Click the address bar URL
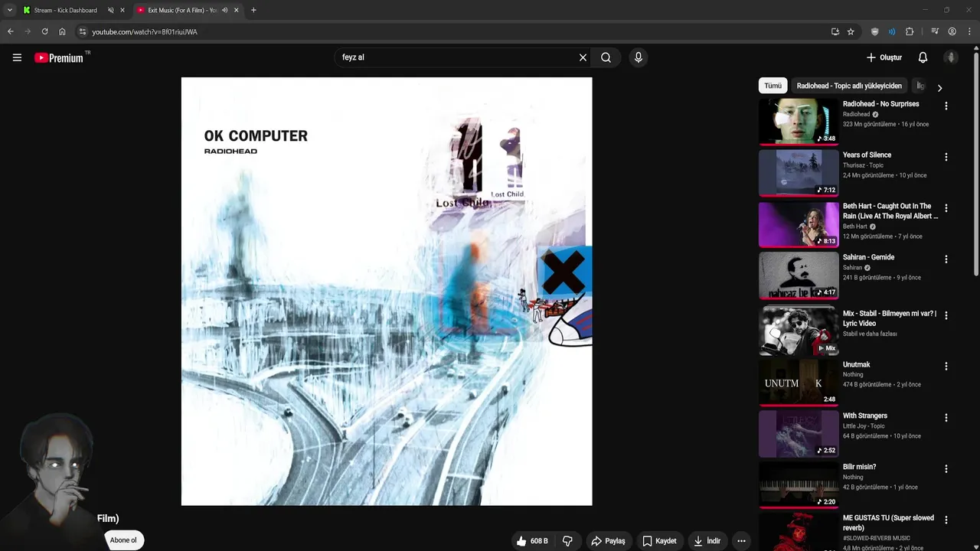This screenshot has width=980, height=551. [x=145, y=32]
